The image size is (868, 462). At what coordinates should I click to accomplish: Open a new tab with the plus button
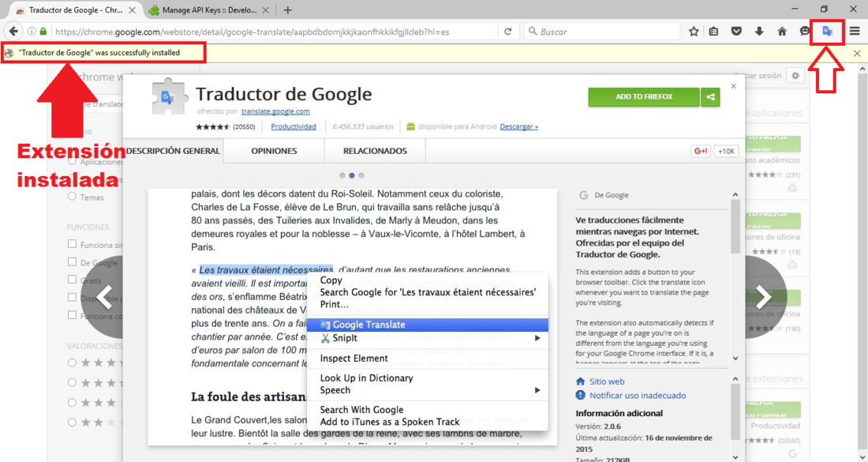pyautogui.click(x=287, y=10)
